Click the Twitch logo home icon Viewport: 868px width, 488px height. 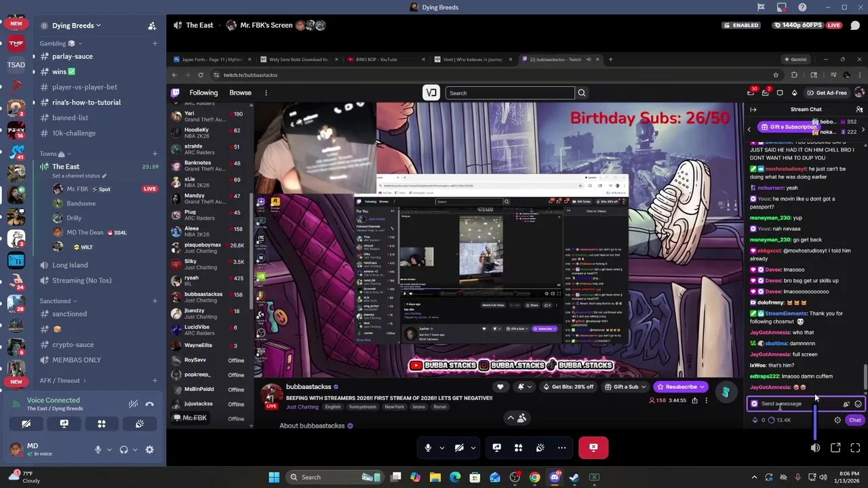pos(175,93)
